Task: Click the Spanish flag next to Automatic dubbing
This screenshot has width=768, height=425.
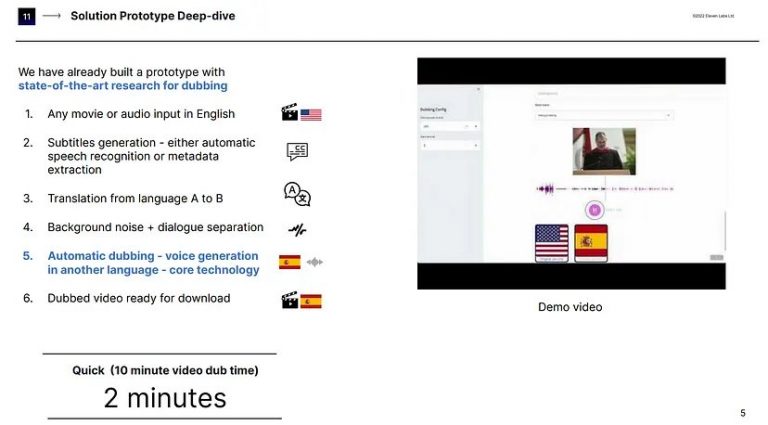Action: coord(290,263)
